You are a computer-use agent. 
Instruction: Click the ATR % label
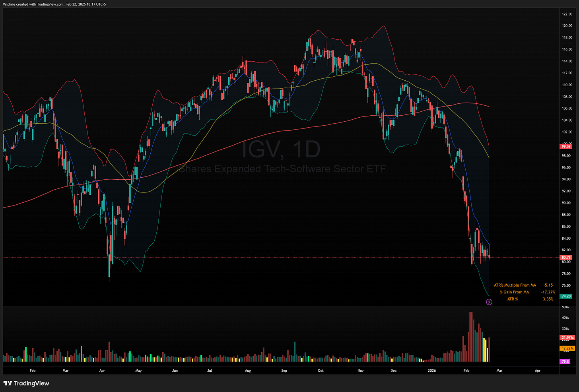[x=513, y=299]
